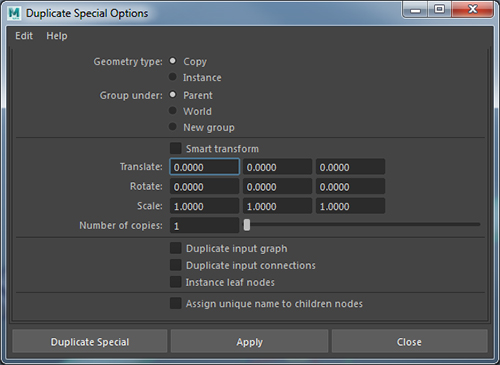The width and height of the screenshot is (500, 365).
Task: Check Assign unique name to children nodes
Action: tap(176, 303)
